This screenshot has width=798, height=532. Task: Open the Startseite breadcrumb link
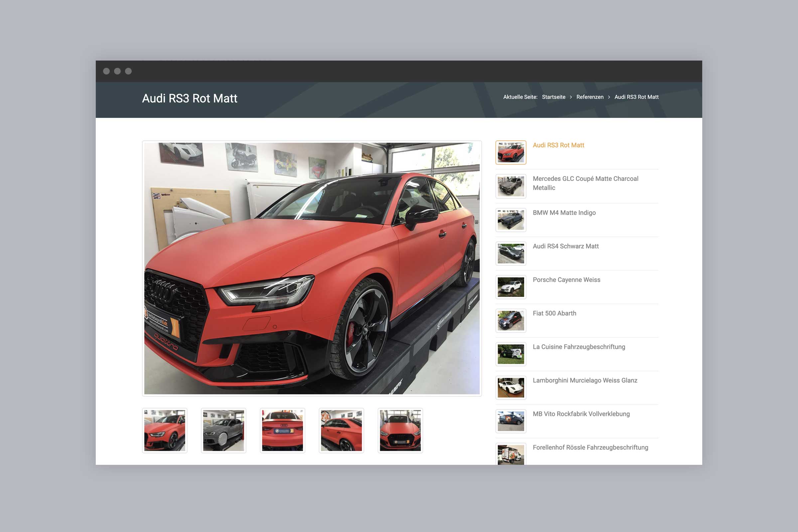(553, 97)
